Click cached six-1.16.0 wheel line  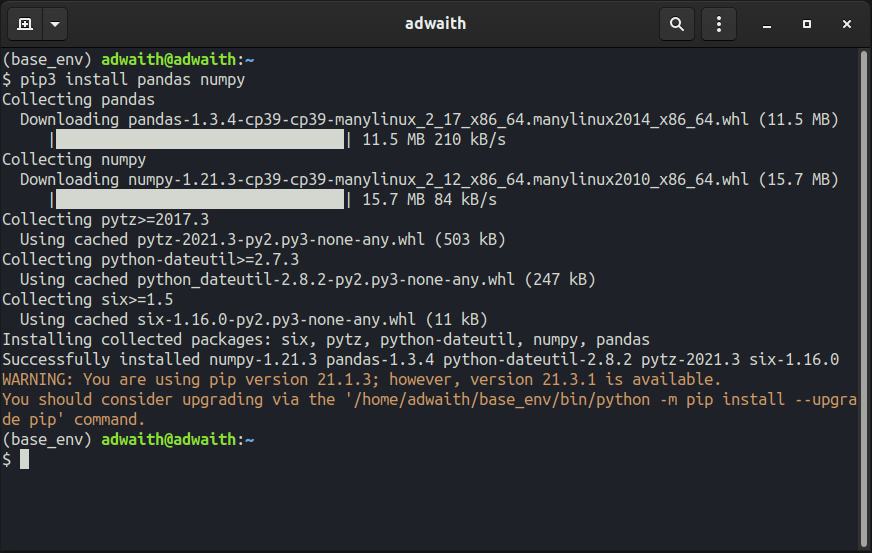tap(254, 320)
